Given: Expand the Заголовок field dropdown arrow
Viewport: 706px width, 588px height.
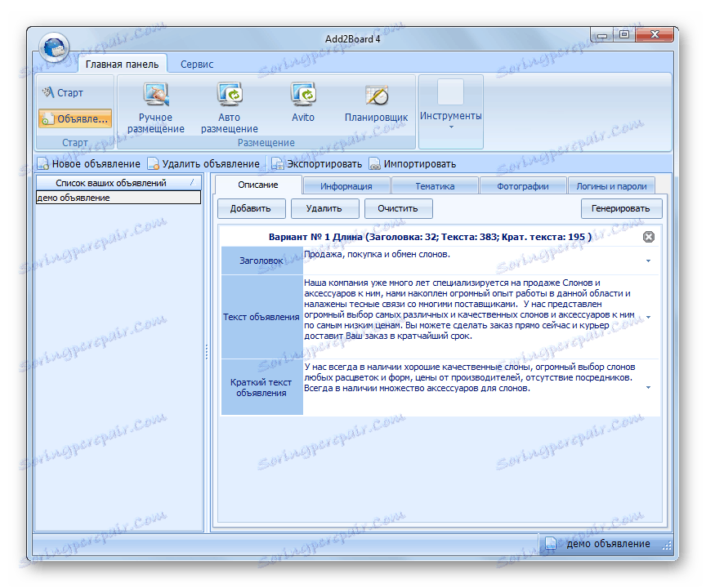Looking at the screenshot, I should (x=648, y=261).
